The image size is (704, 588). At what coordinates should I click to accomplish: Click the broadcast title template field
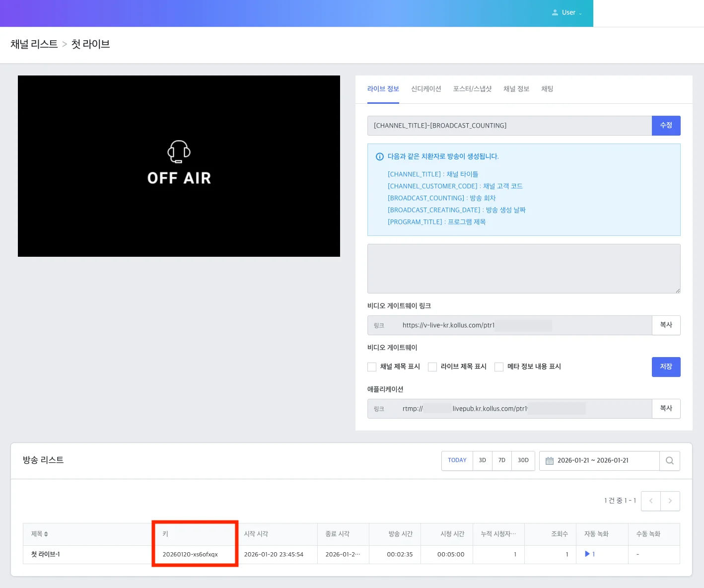[x=509, y=126]
